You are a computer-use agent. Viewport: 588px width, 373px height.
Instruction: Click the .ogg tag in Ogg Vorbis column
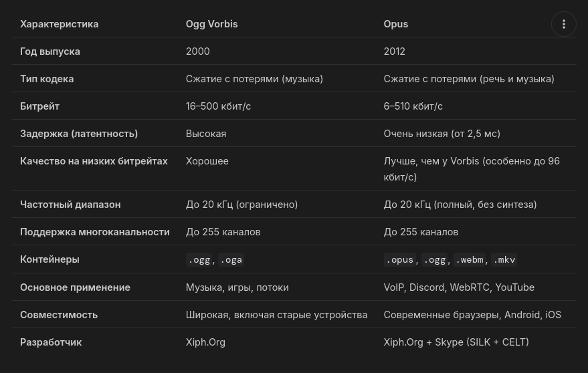[x=199, y=260]
